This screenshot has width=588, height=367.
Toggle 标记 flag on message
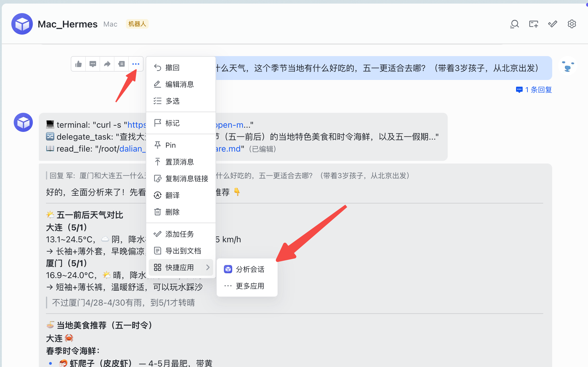pos(173,123)
